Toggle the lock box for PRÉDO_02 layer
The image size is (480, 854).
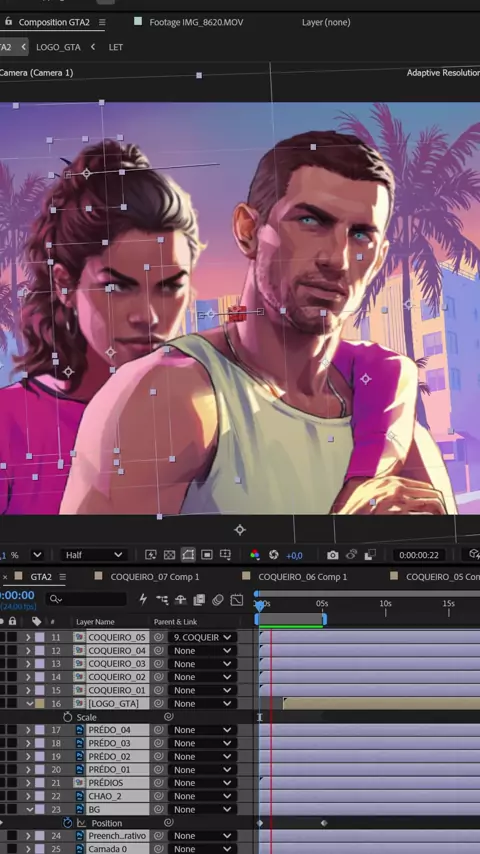[x=11, y=757]
